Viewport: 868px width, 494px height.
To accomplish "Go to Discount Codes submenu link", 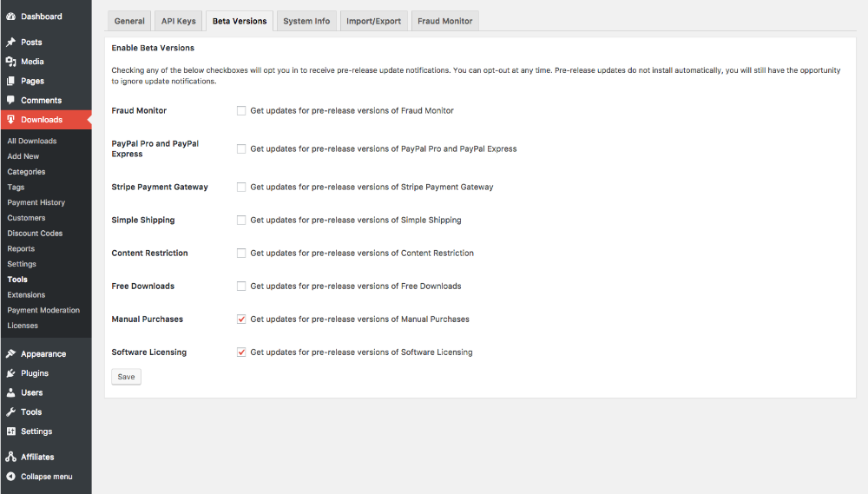I will 35,234.
